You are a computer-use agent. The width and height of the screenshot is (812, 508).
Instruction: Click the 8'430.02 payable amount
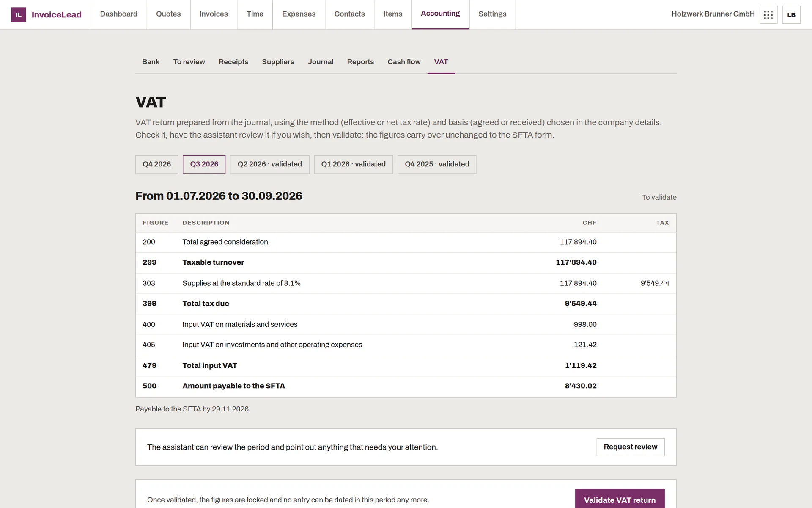pyautogui.click(x=581, y=386)
